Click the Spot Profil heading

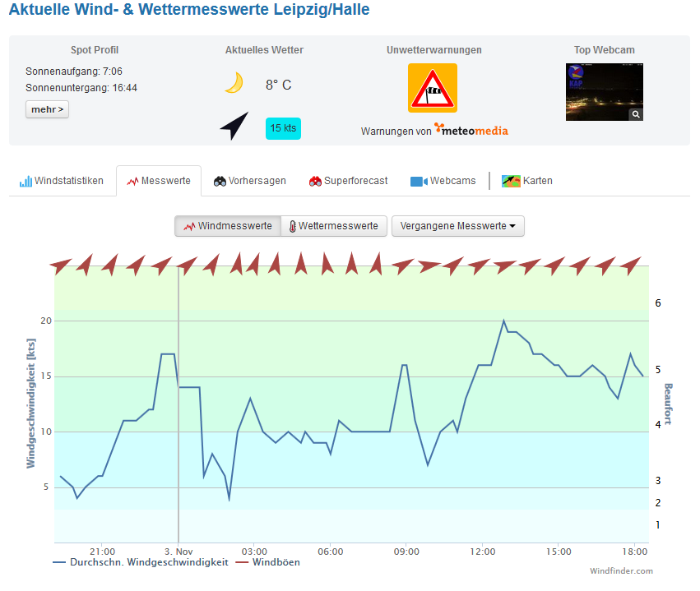pos(95,50)
